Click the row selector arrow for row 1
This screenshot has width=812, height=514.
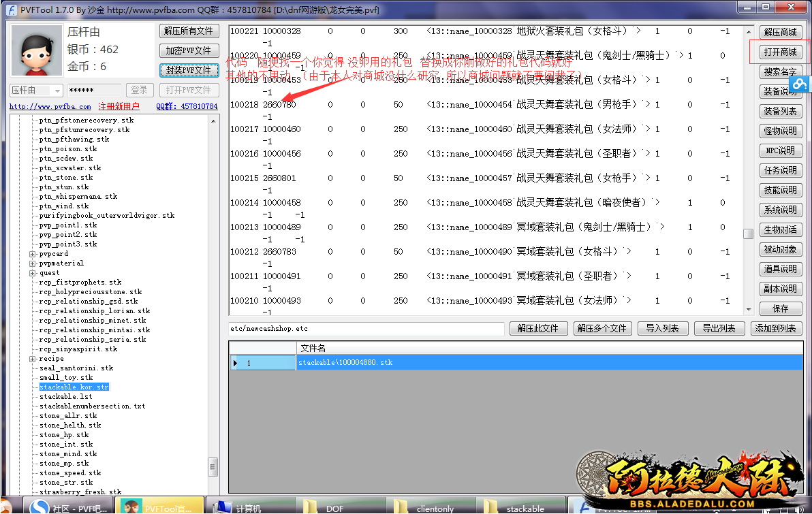(x=236, y=363)
